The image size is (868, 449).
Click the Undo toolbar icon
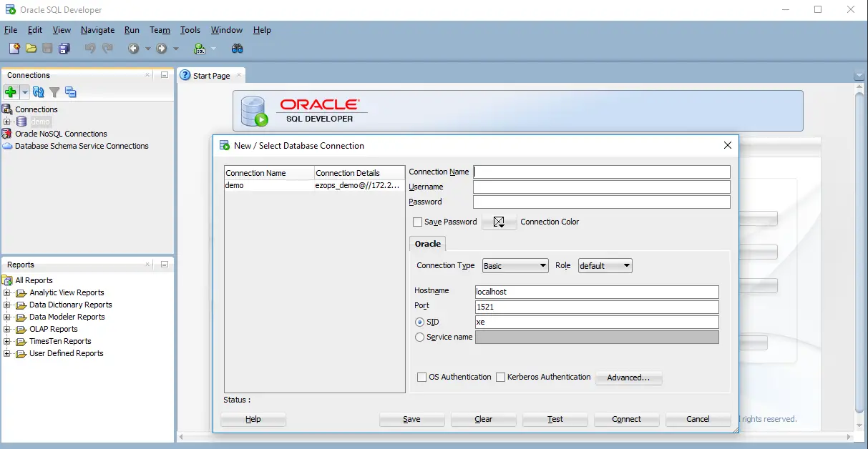tap(90, 49)
